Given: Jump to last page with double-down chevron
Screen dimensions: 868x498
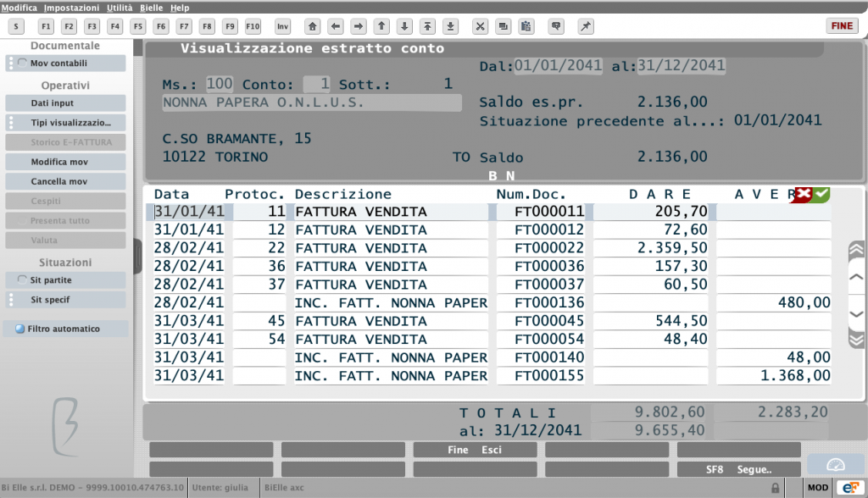Looking at the screenshot, I should 856,339.
